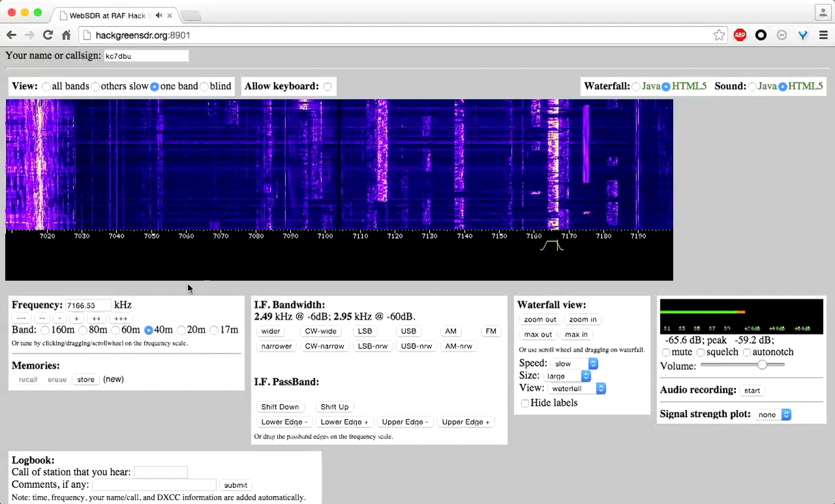Click the station call input in Logbook

tap(161, 472)
